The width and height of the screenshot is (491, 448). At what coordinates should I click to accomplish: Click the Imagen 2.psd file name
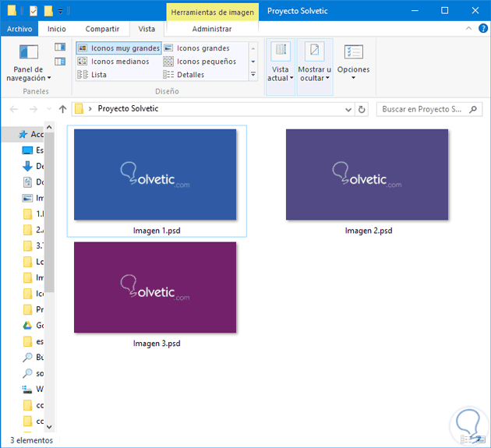369,231
